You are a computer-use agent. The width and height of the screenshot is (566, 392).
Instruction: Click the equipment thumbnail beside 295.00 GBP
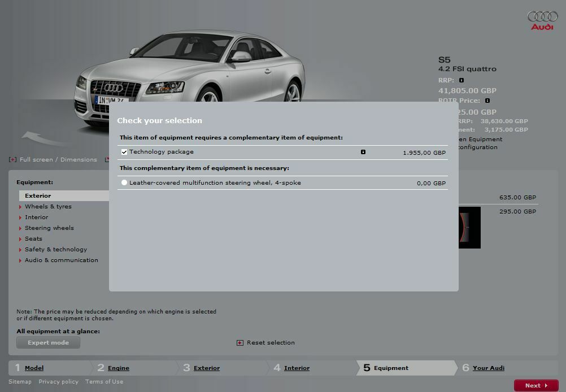(x=469, y=228)
